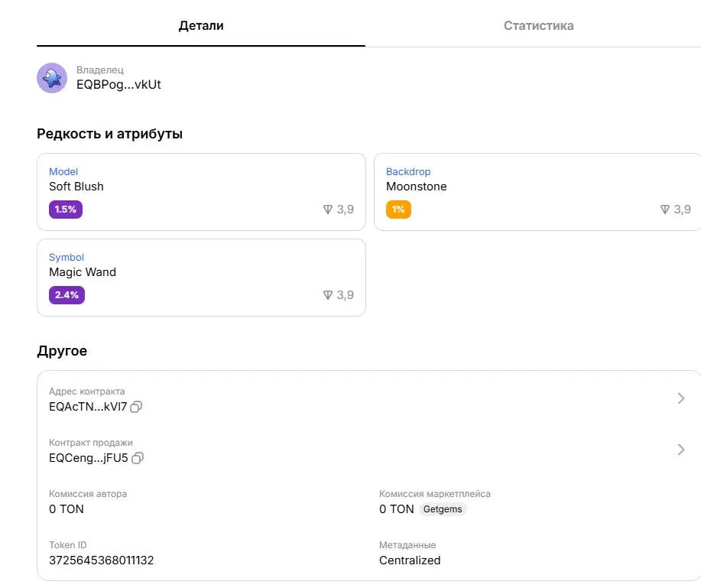Click contract address text EQAcTN...kVI7
701x588 pixels.
pos(88,407)
